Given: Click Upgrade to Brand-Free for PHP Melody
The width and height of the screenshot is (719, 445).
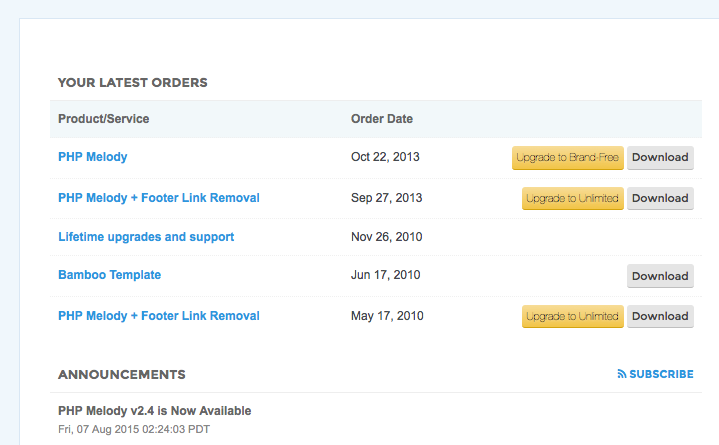Looking at the screenshot, I should click(567, 158).
